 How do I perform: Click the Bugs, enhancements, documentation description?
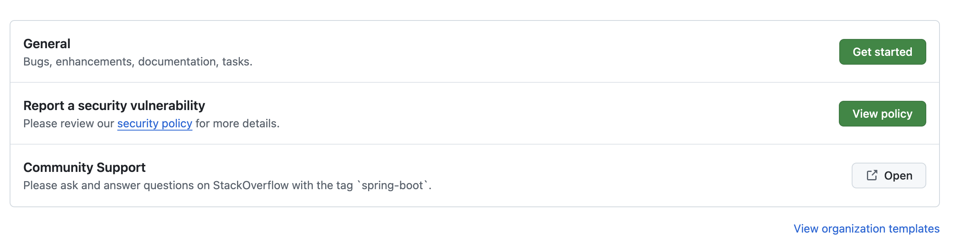click(x=138, y=61)
